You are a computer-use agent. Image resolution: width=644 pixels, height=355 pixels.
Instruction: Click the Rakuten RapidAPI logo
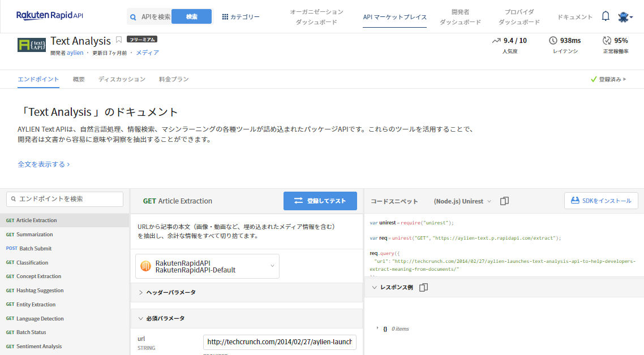(x=50, y=16)
